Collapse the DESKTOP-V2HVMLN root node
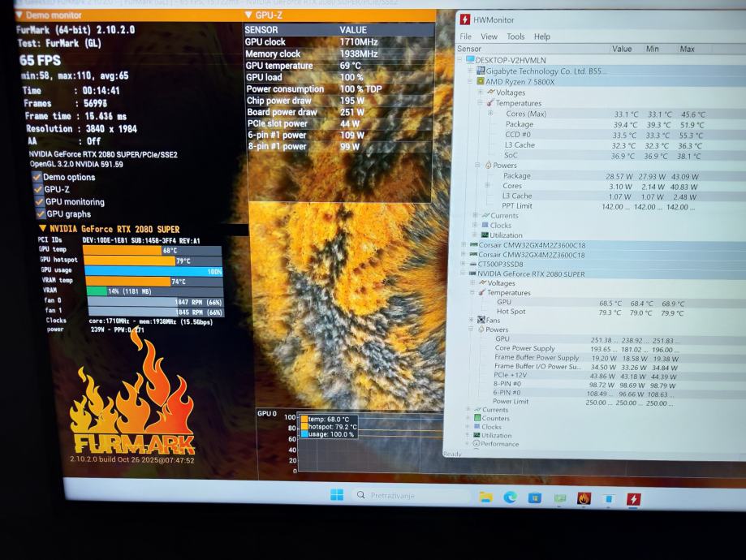This screenshot has width=746, height=560. tap(460, 60)
